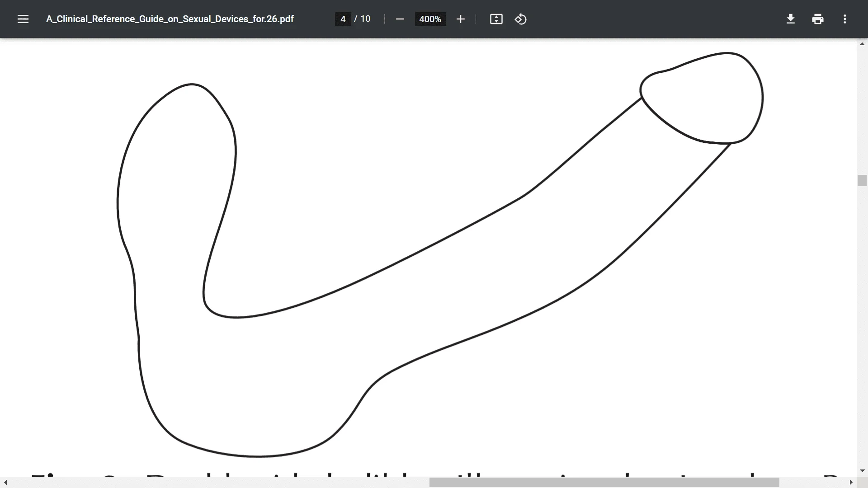Click the scroll right arrow
Screen dimensions: 868x488
851,483
